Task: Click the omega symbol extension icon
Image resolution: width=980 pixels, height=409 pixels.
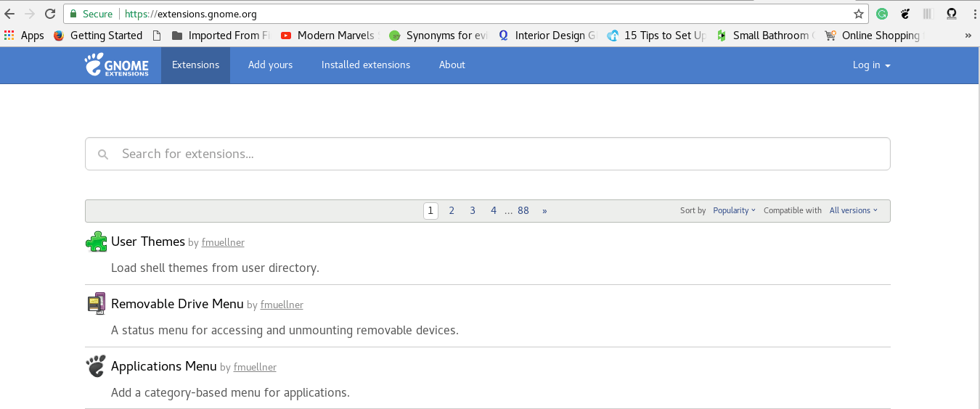Action: click(x=952, y=14)
